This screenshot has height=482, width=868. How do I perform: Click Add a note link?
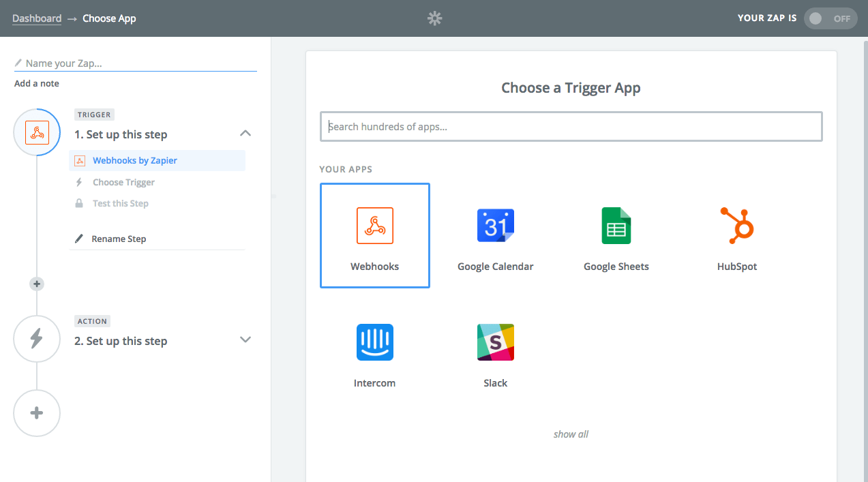tap(37, 83)
